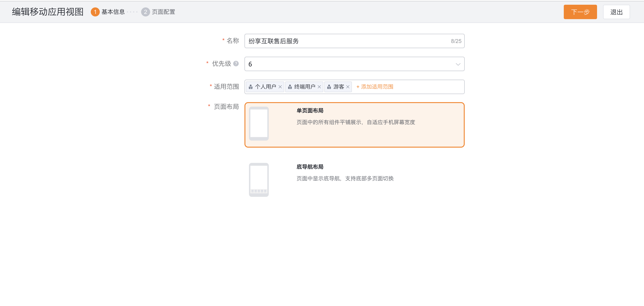Screen dimensions: 644x306
Task: Click the 优先级 help question icon
Action: [236, 64]
